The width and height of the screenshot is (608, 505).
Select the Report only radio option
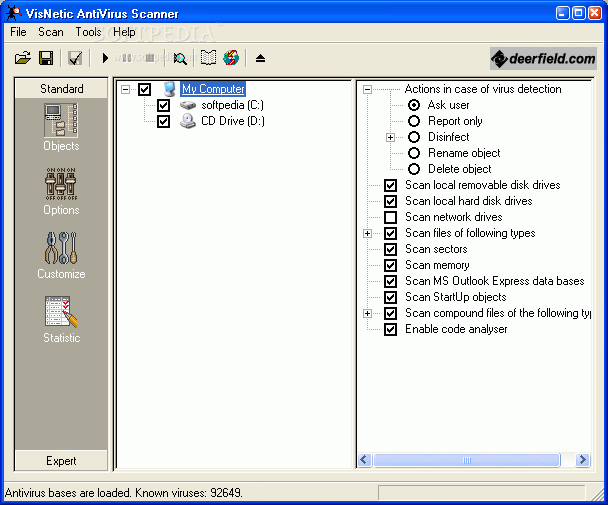point(414,121)
